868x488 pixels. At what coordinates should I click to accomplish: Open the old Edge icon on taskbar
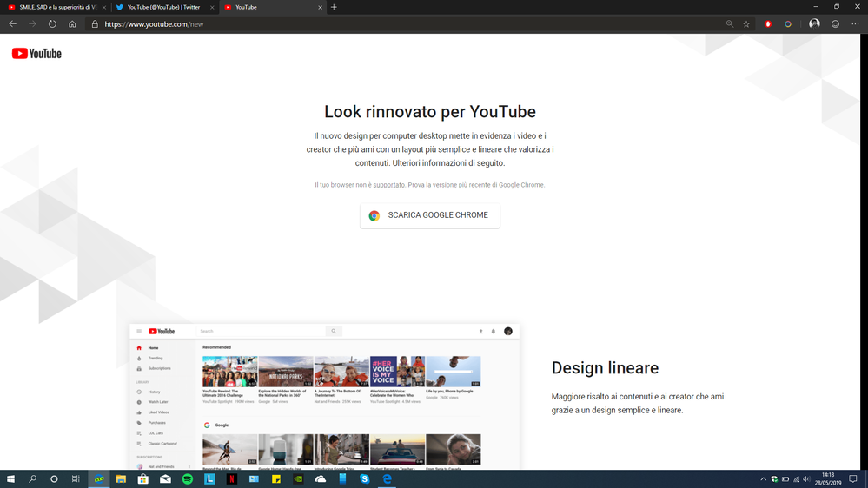coord(387,478)
